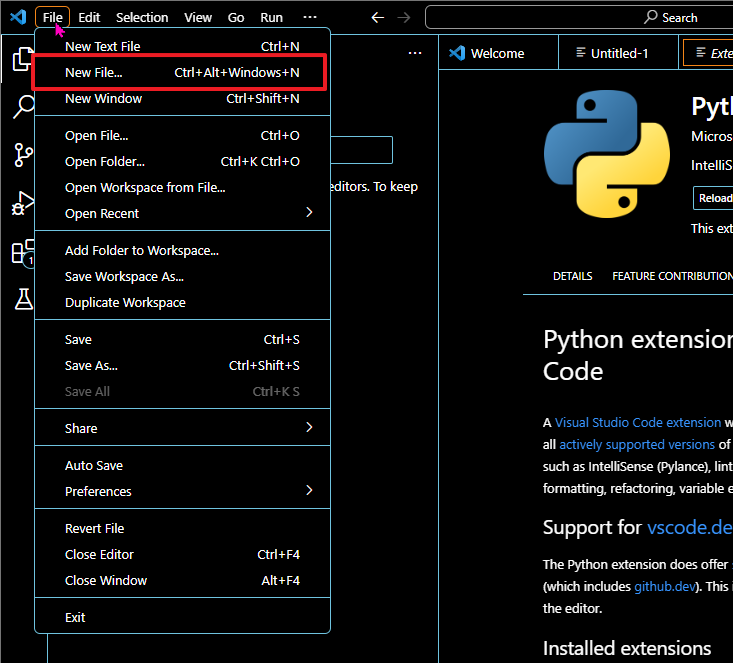Switch to the Extension tab
Viewport: 733px width, 663px height.
click(708, 53)
